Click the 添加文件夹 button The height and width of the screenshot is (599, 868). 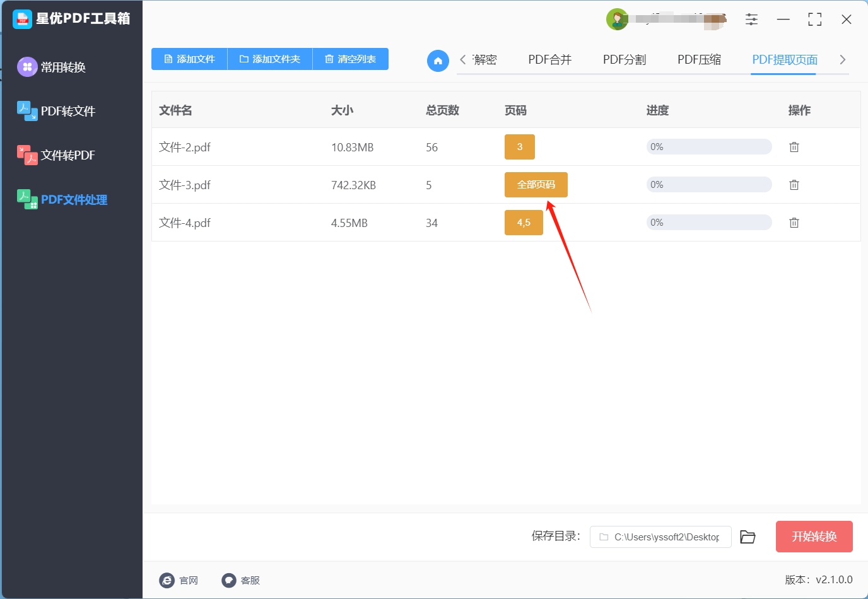pos(270,59)
